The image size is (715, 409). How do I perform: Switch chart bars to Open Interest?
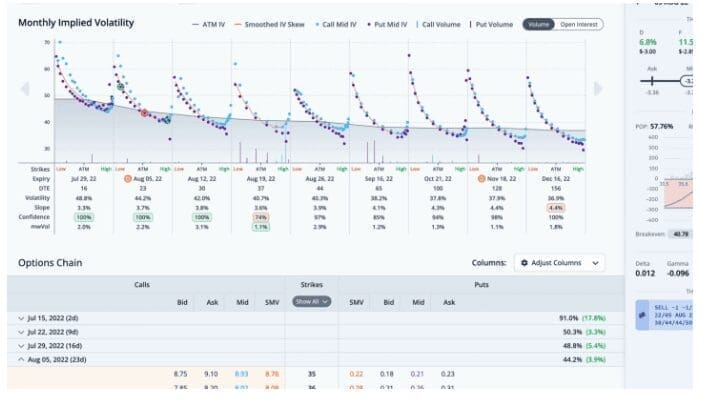click(579, 23)
